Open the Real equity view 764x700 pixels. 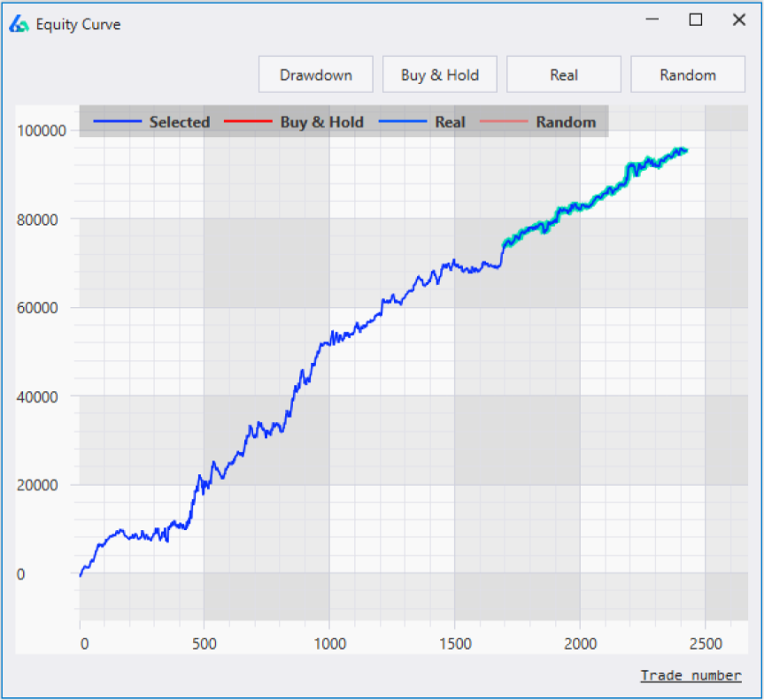pyautogui.click(x=564, y=74)
